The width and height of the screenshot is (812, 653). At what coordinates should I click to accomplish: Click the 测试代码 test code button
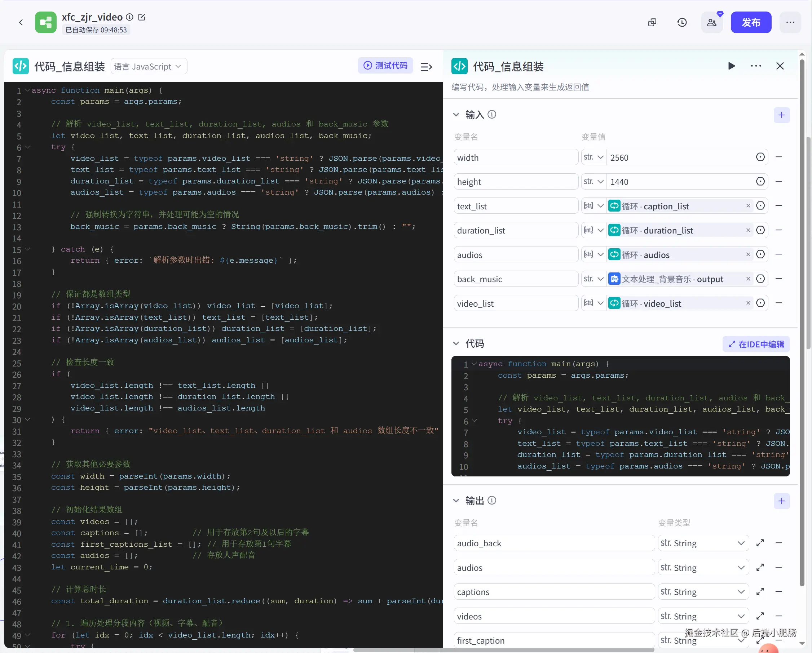(385, 66)
